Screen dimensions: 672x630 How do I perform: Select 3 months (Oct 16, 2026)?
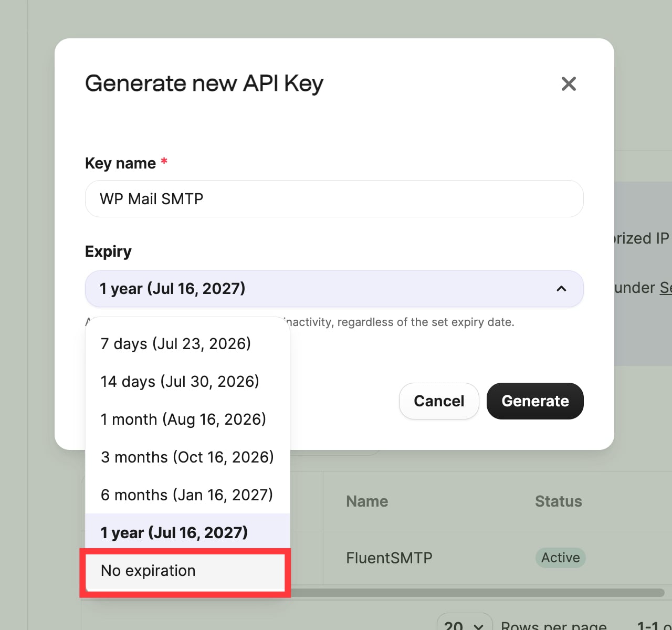[187, 457]
